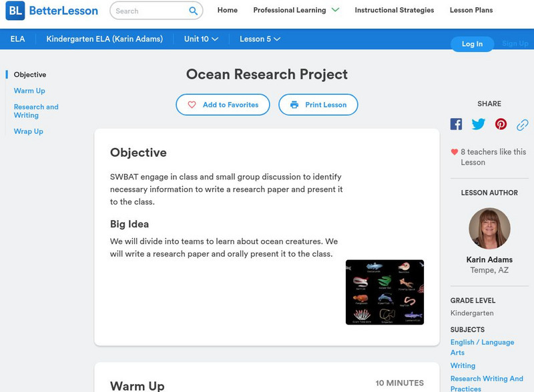
Task: Share lesson on Facebook
Action: click(x=456, y=124)
